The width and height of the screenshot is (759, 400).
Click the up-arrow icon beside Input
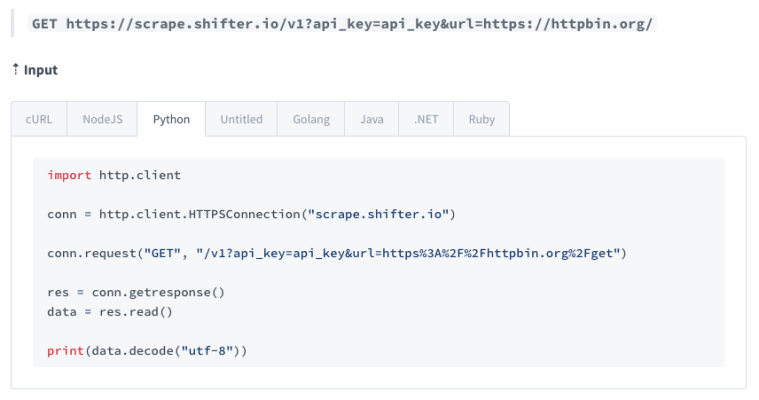pos(16,70)
